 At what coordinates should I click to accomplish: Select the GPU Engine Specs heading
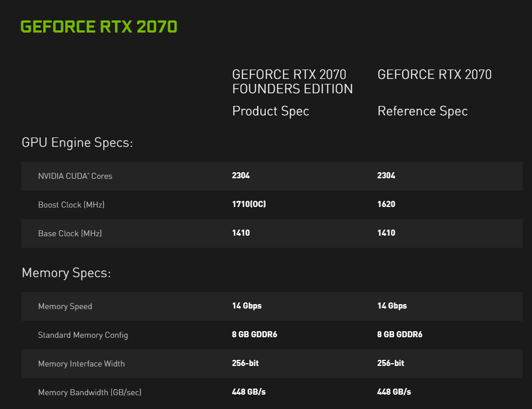pos(77,142)
